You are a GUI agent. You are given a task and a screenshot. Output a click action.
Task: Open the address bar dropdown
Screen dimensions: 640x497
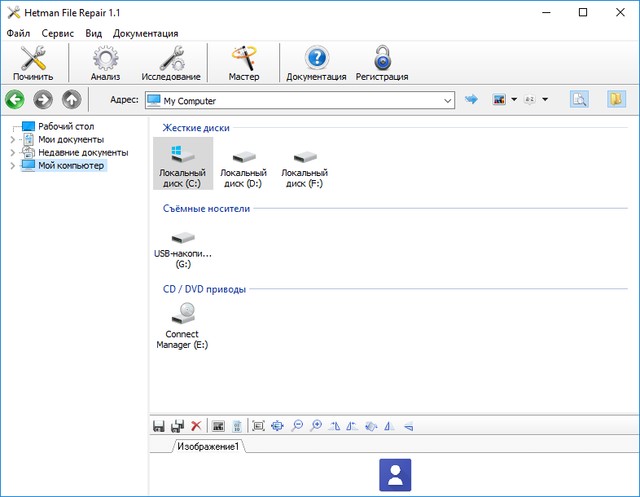tap(448, 100)
